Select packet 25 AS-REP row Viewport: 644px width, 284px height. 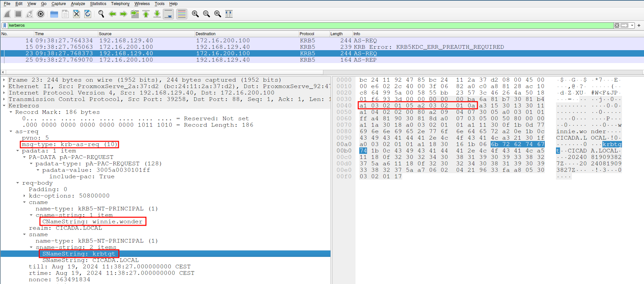click(322, 60)
